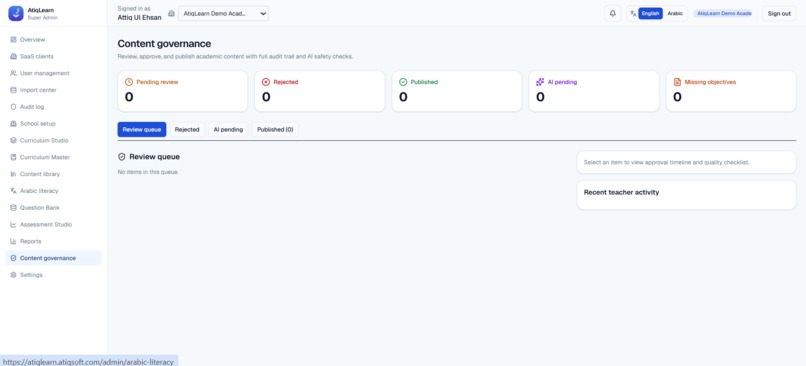
Task: Click the clock icon on Pending review
Action: (129, 82)
